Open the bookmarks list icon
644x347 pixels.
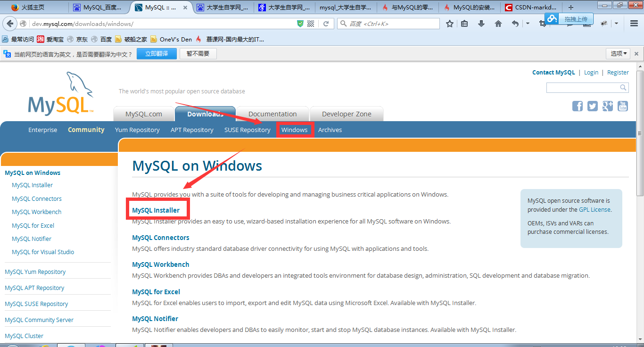[464, 24]
